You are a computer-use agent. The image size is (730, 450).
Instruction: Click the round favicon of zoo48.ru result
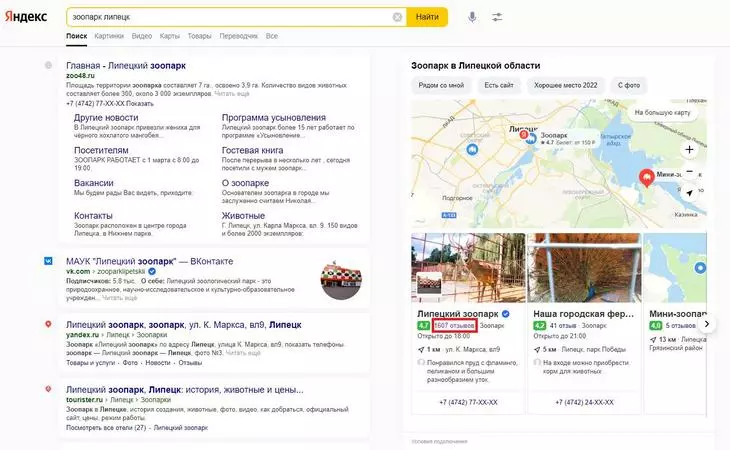[48, 65]
